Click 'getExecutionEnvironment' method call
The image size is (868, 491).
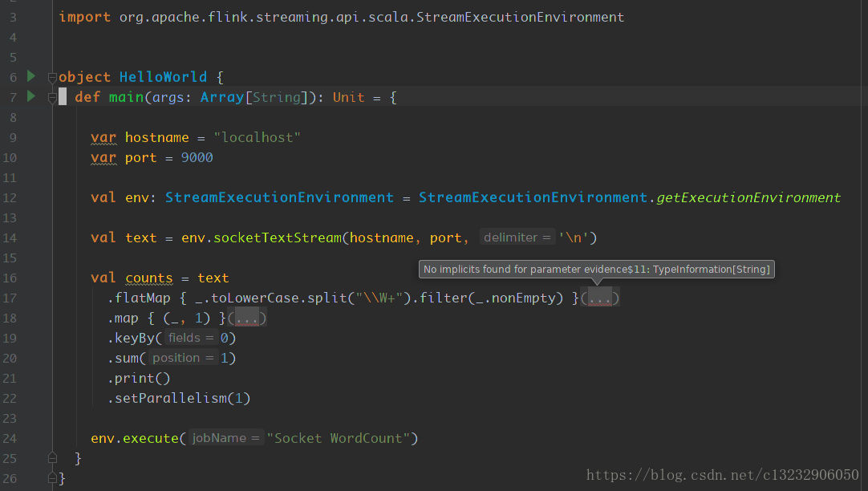(748, 197)
